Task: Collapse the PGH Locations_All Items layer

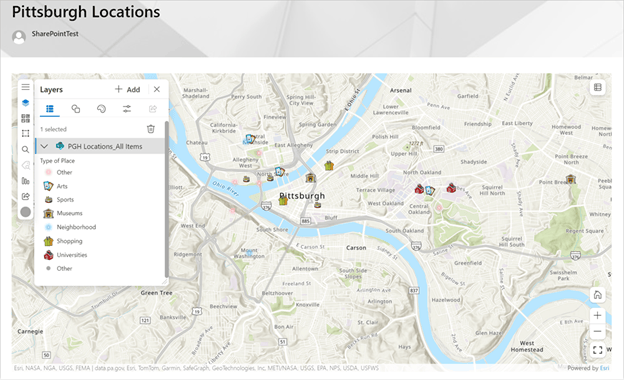Action: 44,146
